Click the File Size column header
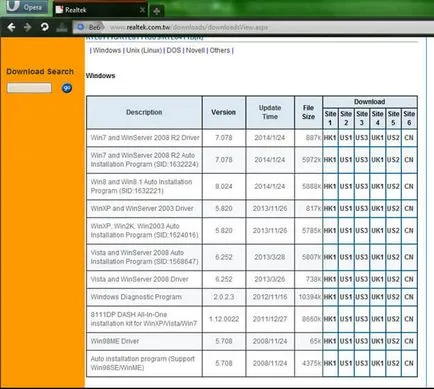 [x=308, y=112]
